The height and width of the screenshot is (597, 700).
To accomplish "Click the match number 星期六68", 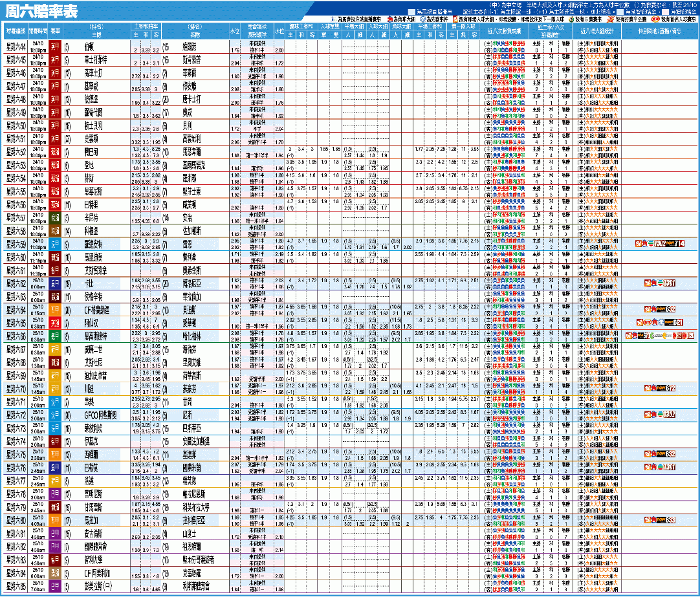I will coord(16,363).
